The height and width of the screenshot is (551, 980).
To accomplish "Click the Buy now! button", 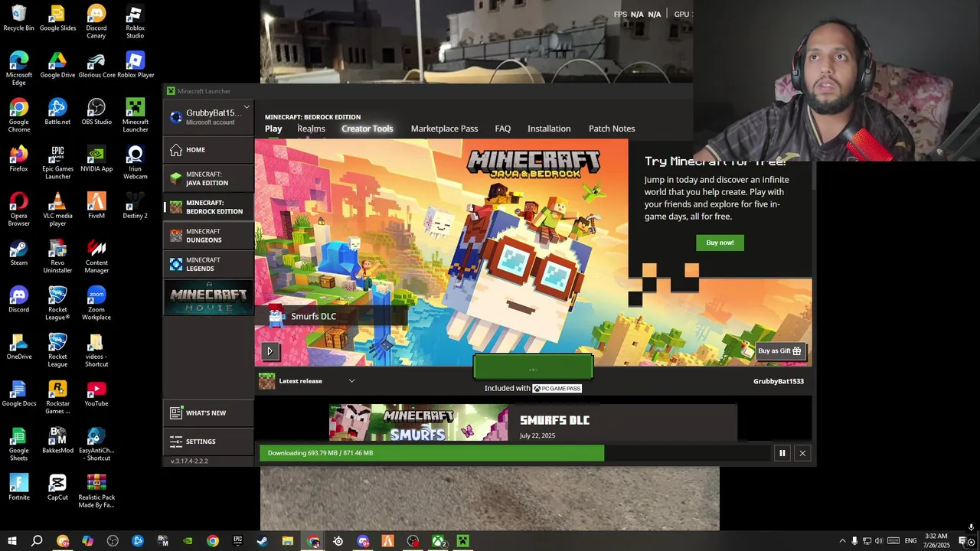I will tap(720, 243).
